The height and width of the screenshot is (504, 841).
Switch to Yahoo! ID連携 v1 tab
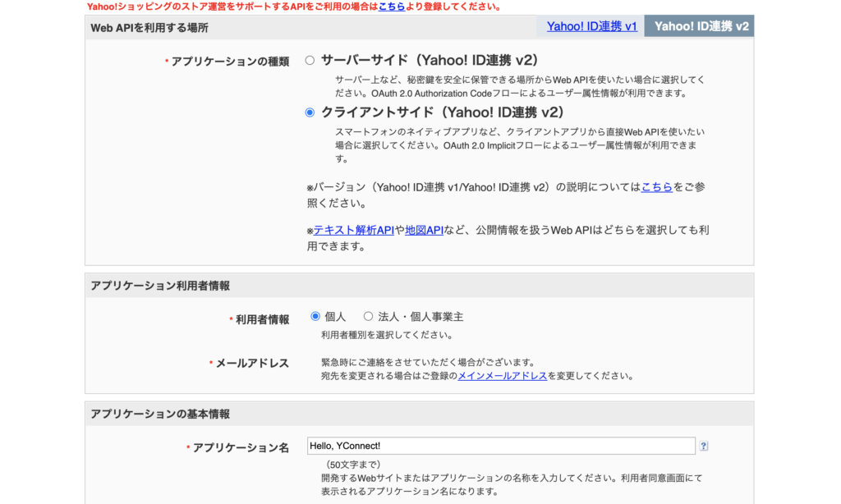(x=592, y=26)
